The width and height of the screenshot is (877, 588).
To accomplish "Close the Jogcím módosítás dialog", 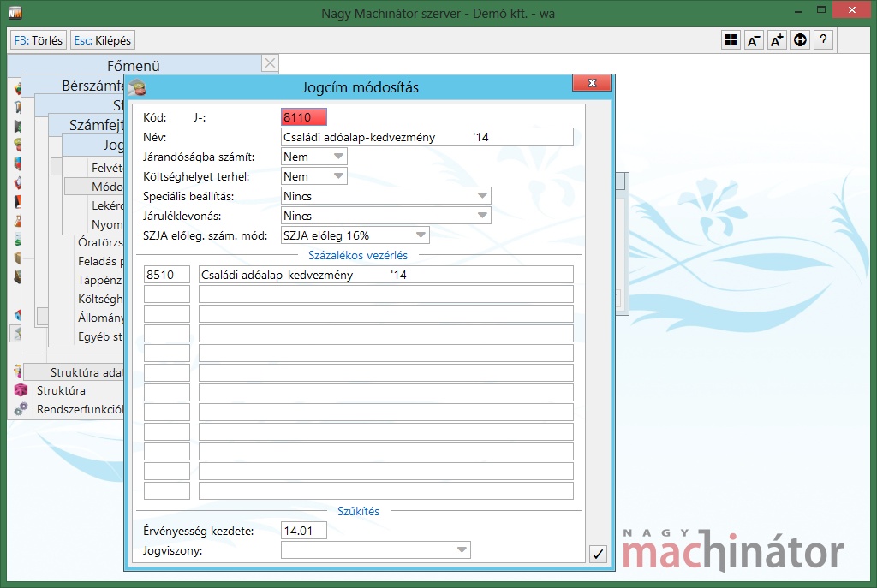I will [592, 83].
